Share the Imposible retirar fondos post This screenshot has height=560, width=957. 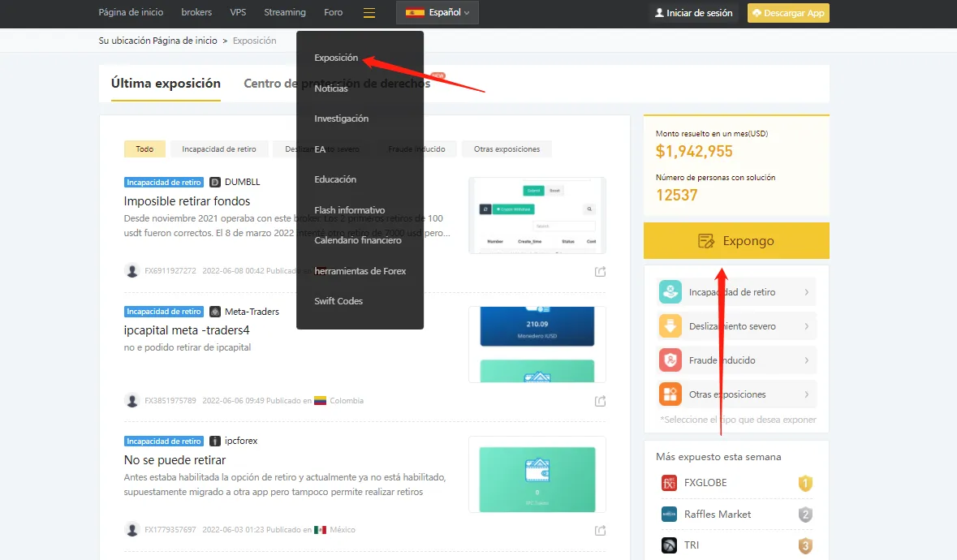click(x=601, y=271)
